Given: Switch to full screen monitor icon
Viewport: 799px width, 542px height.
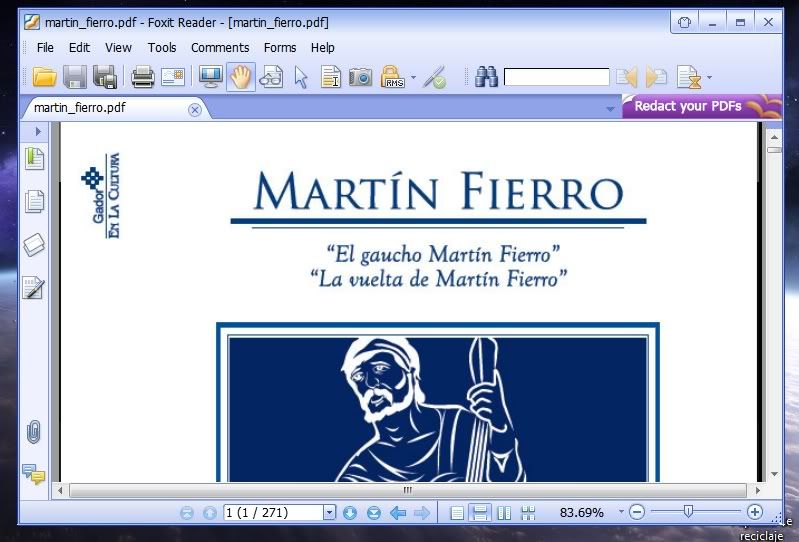Looking at the screenshot, I should [210, 77].
